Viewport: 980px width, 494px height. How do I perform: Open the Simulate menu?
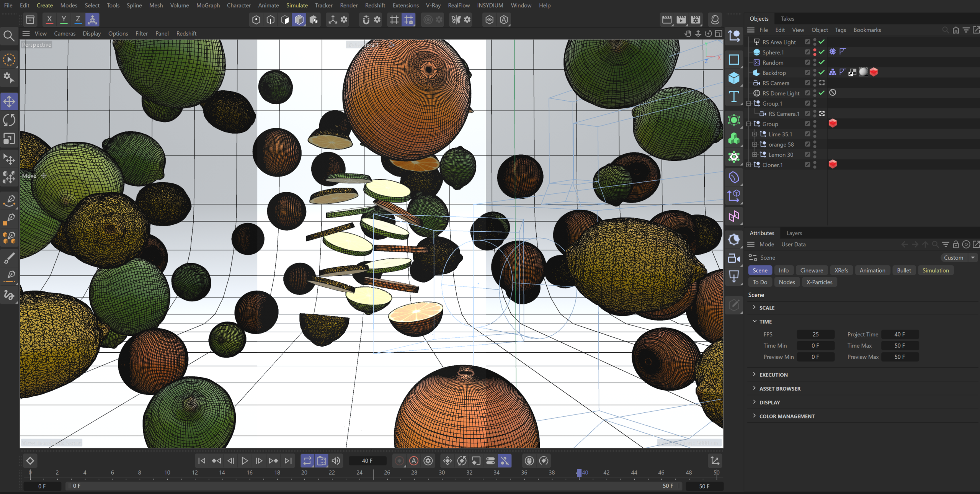click(297, 5)
